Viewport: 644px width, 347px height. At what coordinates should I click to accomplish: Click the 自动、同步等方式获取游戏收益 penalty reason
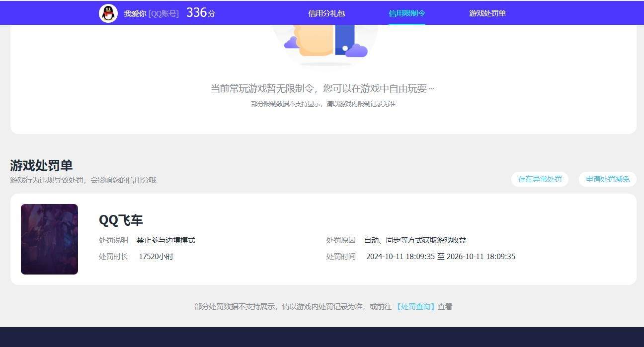pos(415,240)
